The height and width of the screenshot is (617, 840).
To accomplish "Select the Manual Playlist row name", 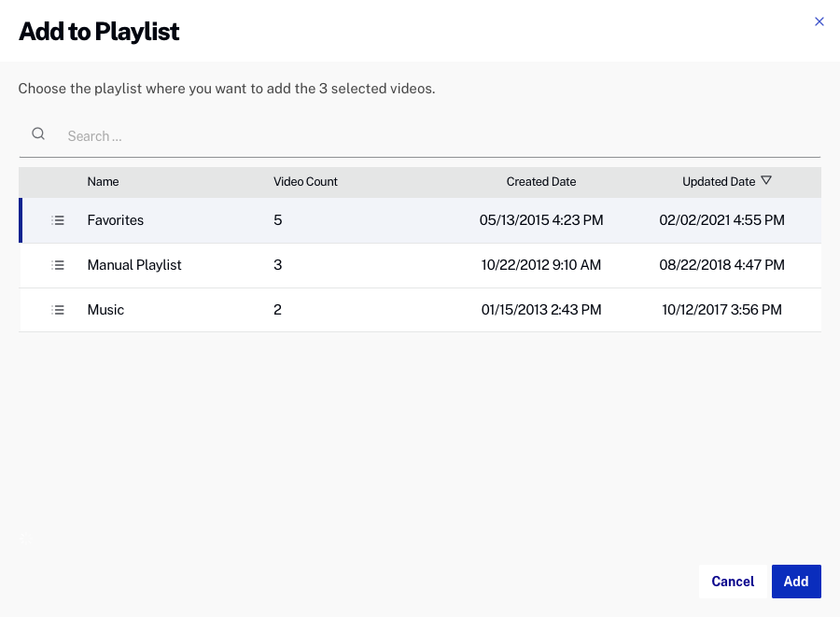I will 134,265.
